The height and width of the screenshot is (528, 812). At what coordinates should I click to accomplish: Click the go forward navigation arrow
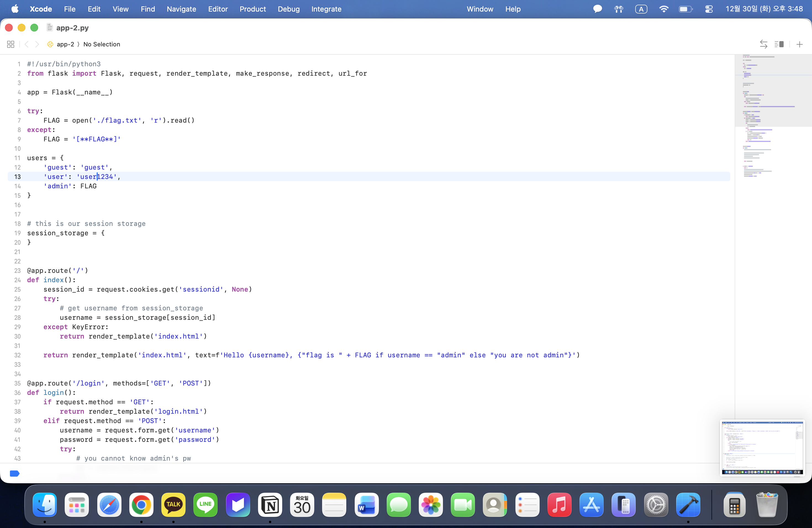[x=37, y=44]
